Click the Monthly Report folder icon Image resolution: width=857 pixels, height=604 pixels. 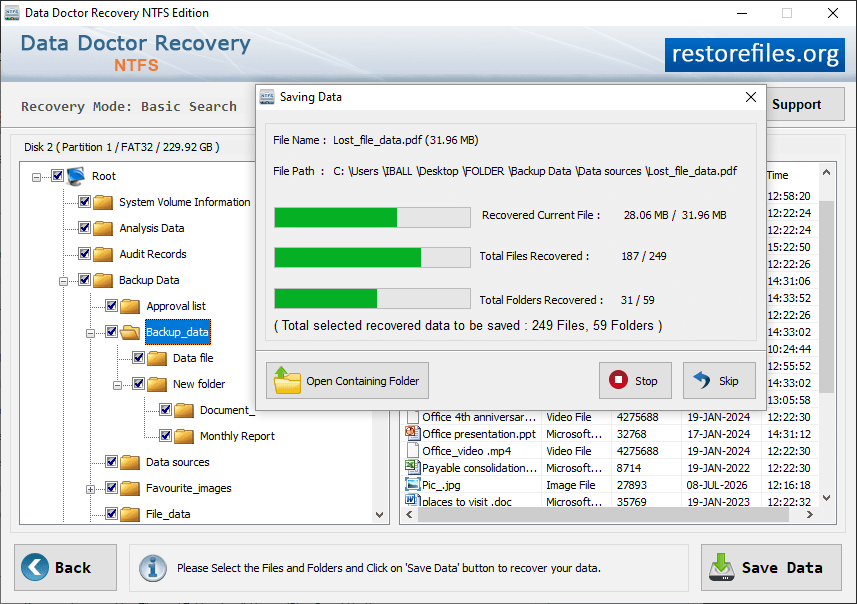[184, 436]
